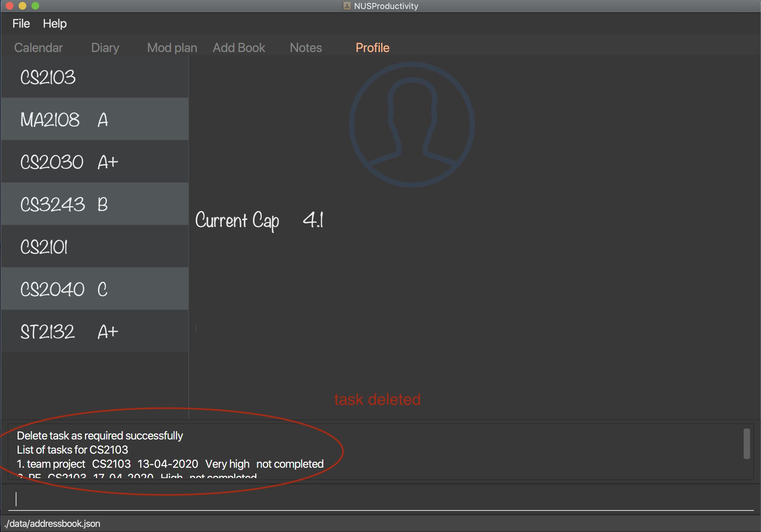Click the Profile tab icon
This screenshot has width=761, height=532.
372,48
